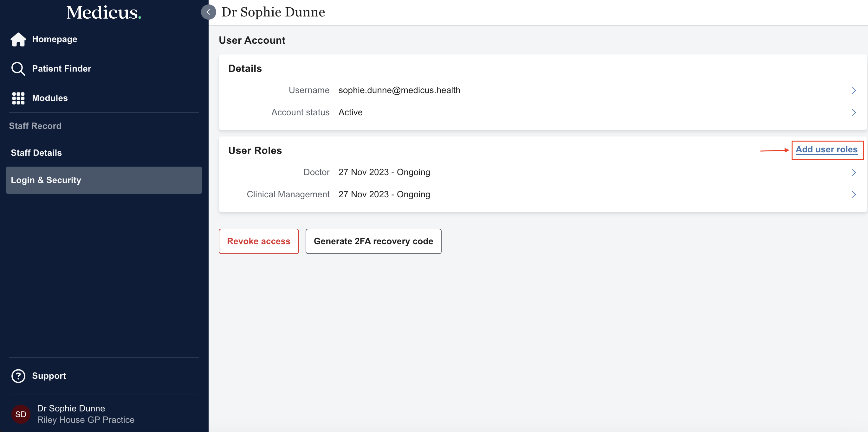Image resolution: width=868 pixels, height=432 pixels.
Task: Expand the Username row chevron
Action: click(x=853, y=90)
